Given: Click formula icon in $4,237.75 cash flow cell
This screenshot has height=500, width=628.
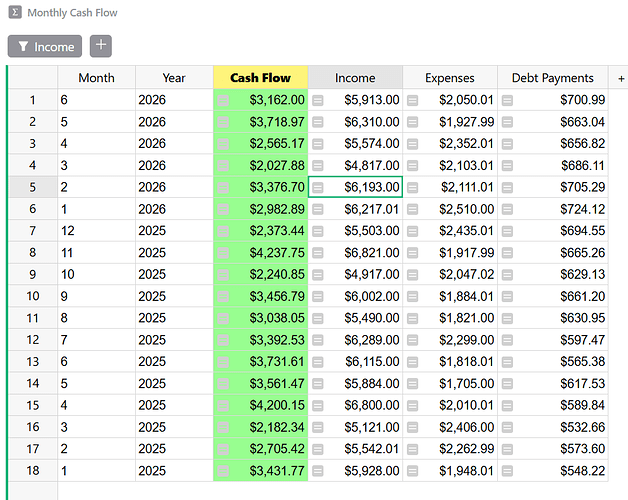Looking at the screenshot, I should (x=223, y=253).
